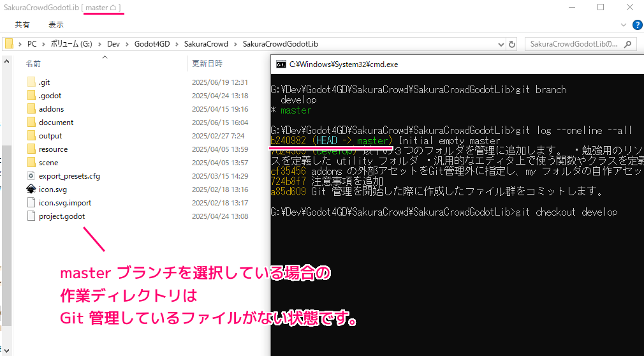Refresh the folder view

pyautogui.click(x=512, y=44)
